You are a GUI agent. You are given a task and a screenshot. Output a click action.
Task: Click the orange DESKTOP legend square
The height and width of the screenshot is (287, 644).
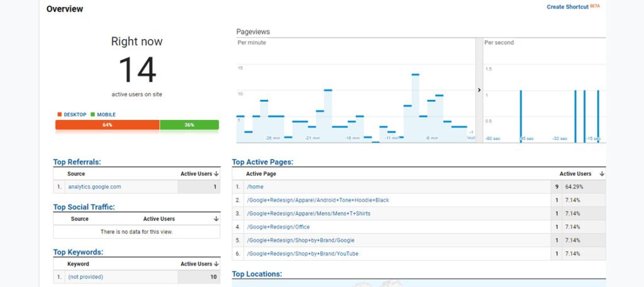60,115
